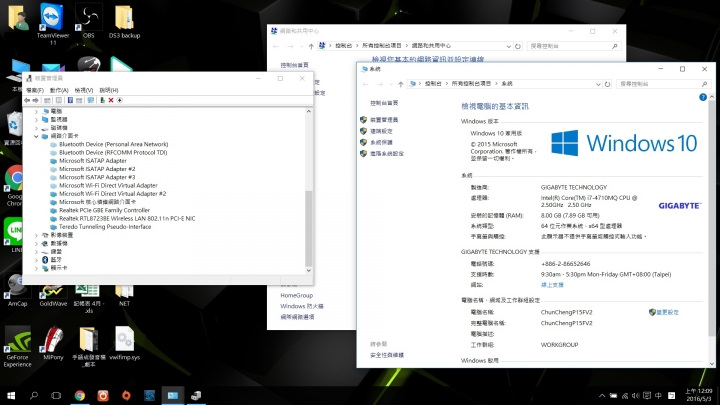Click refresh icon in System window address bar
Viewport: 720px width, 405px height.
click(x=608, y=84)
